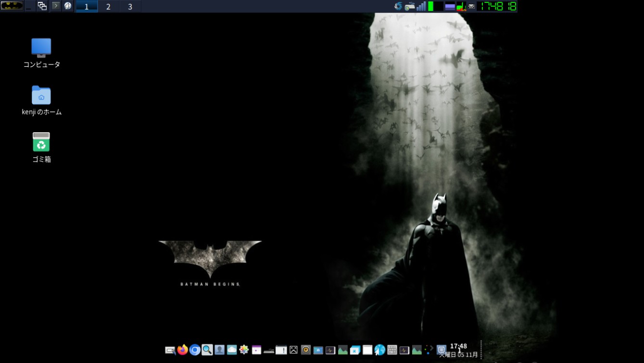Open ゴミ箱 (Trash) on the desktop

[41, 142]
